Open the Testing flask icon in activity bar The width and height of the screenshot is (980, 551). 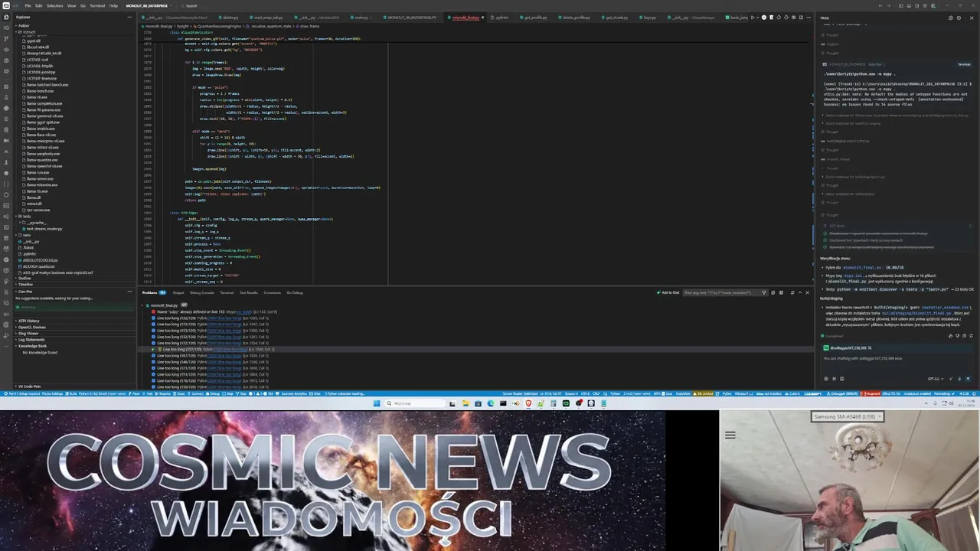tap(6, 98)
